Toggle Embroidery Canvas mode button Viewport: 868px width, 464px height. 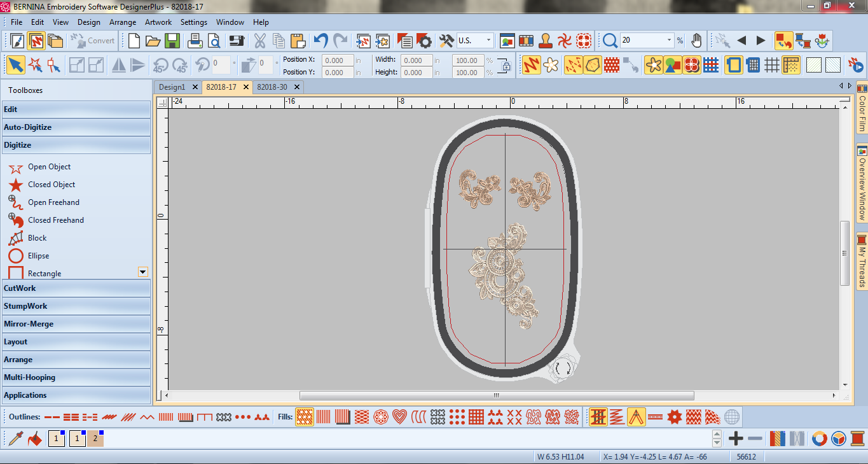[36, 41]
